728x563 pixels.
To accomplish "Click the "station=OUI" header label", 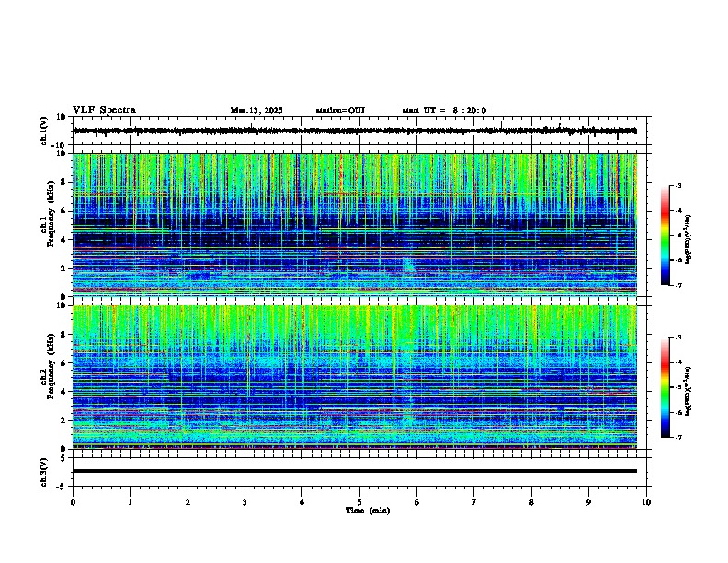I will click(x=340, y=110).
